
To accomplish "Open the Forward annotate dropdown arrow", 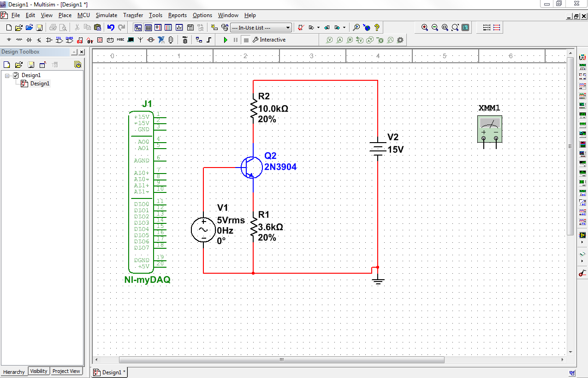I will click(x=344, y=28).
